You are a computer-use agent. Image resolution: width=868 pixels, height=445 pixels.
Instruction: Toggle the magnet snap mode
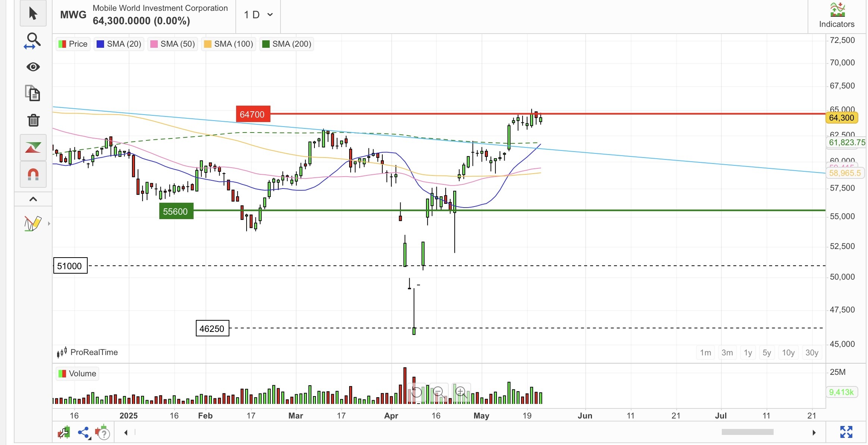pos(33,174)
